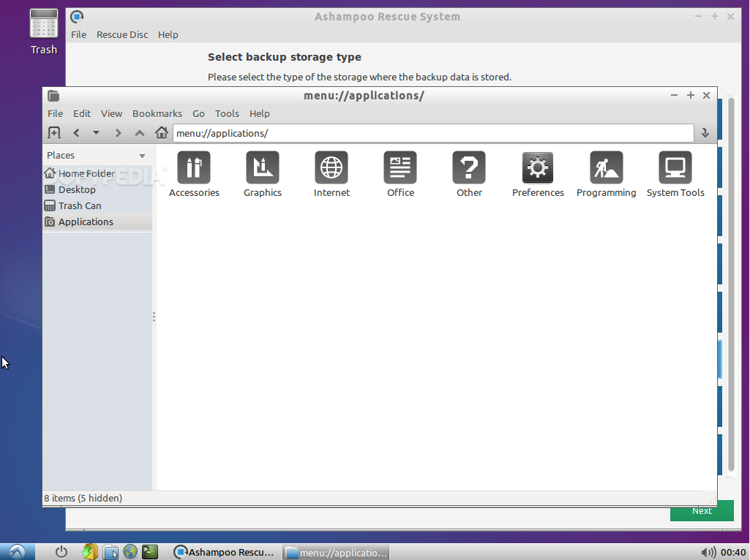The height and width of the screenshot is (560, 750).
Task: Open the Edit menu
Action: coord(82,114)
